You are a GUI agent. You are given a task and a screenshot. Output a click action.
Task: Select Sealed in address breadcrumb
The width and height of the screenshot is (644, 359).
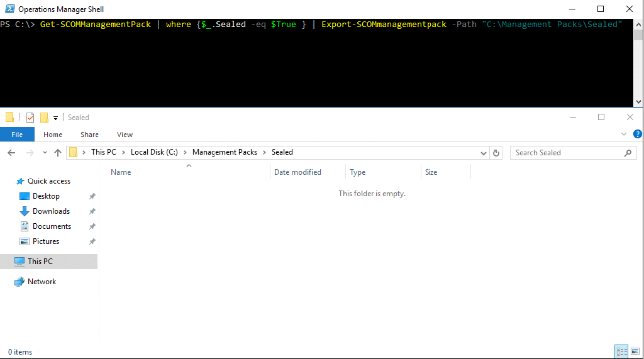click(282, 152)
